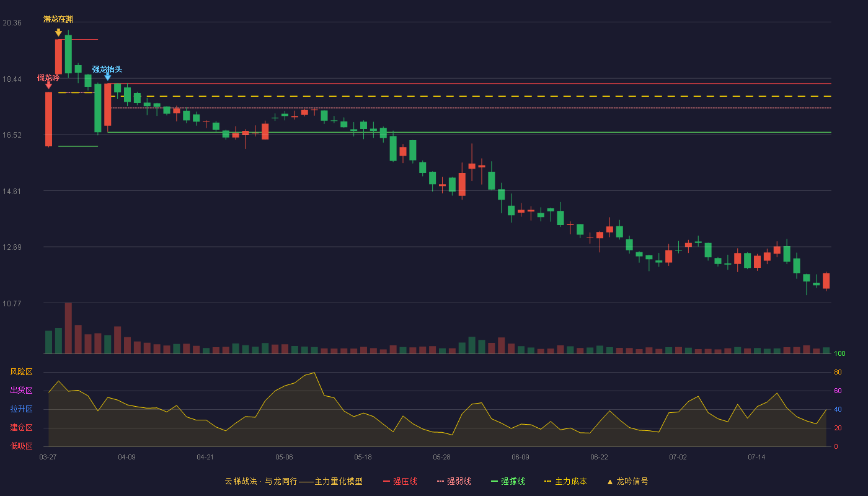Click the 06-22 date label
Viewport: 868px width, 496px height.
[x=599, y=457]
